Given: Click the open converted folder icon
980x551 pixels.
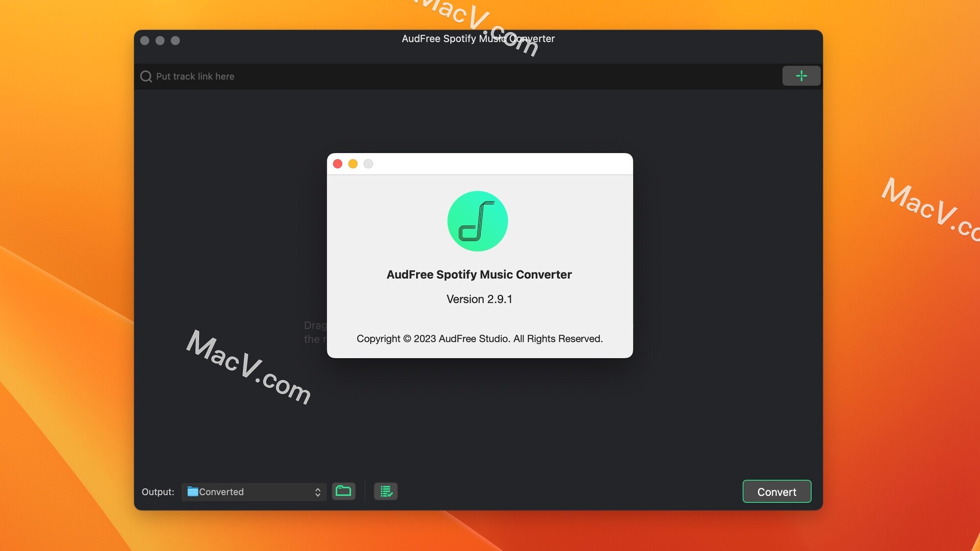Looking at the screenshot, I should [x=344, y=490].
